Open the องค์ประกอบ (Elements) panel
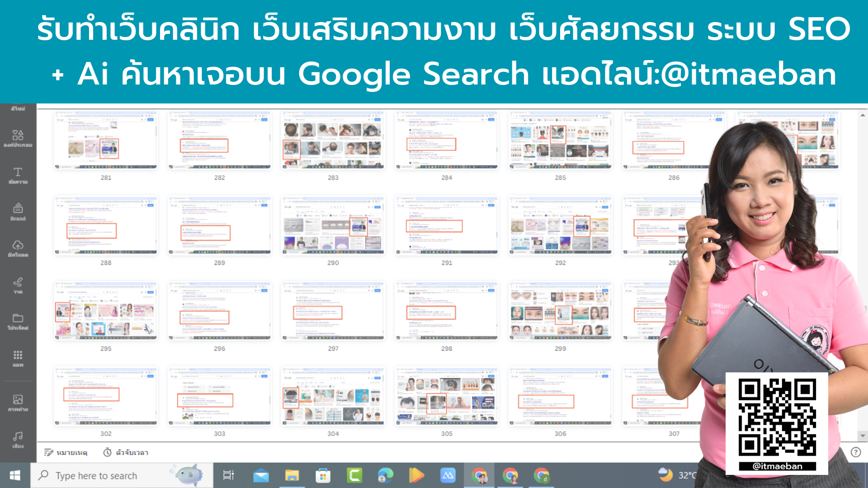 [x=17, y=138]
